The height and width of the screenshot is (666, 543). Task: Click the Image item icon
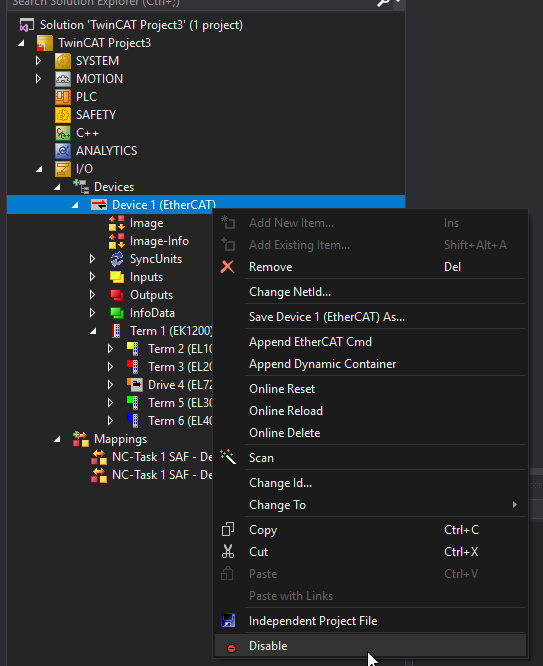pyautogui.click(x=116, y=223)
